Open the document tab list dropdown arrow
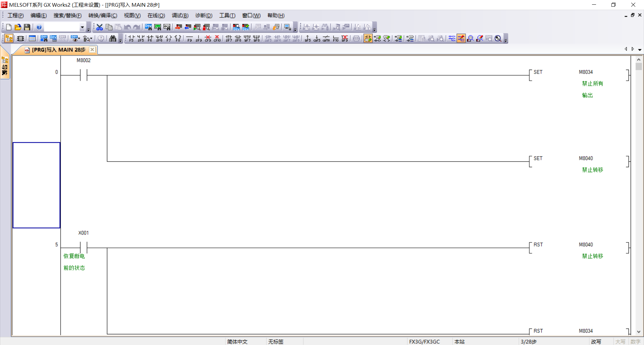 [640, 50]
